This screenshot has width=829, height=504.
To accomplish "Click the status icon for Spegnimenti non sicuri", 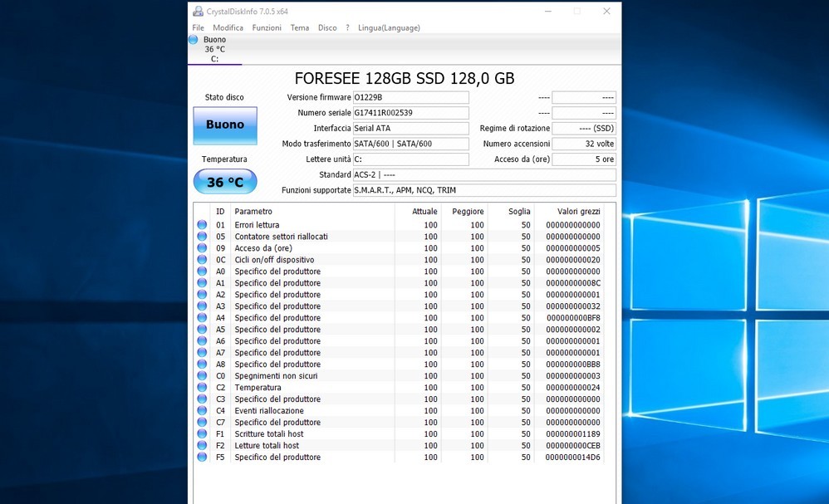I will [202, 376].
